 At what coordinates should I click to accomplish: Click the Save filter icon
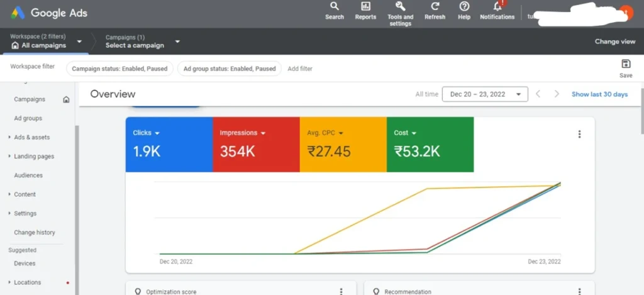coord(625,64)
